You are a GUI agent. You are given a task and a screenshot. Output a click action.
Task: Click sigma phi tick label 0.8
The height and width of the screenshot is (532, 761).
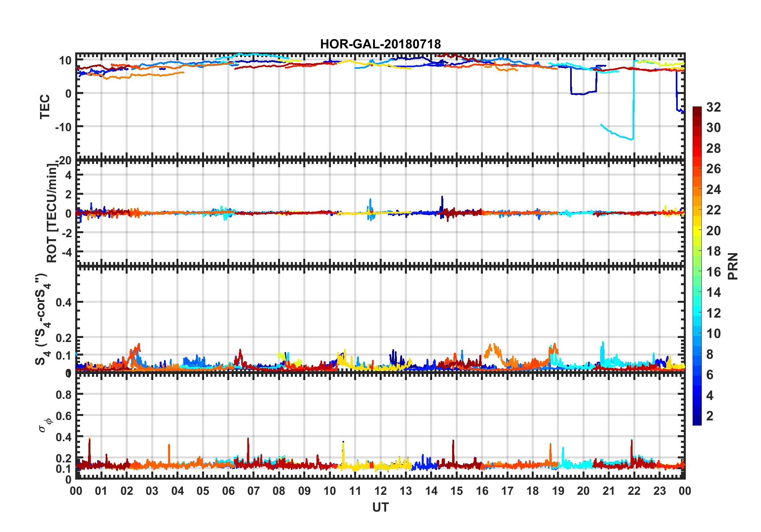click(64, 394)
